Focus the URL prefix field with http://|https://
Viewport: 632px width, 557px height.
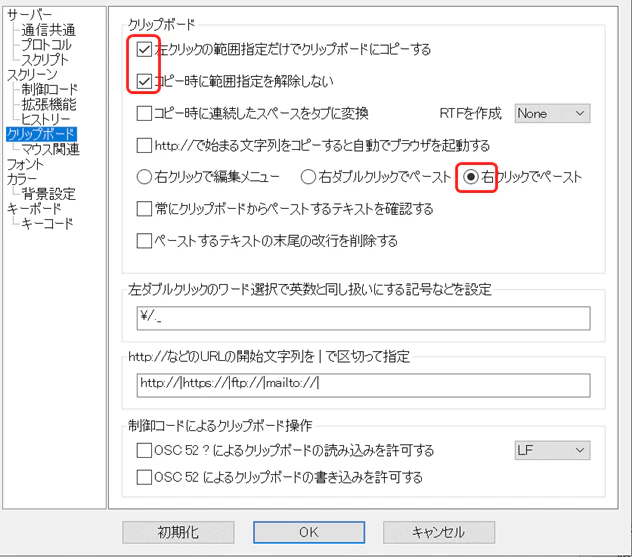[x=364, y=385]
